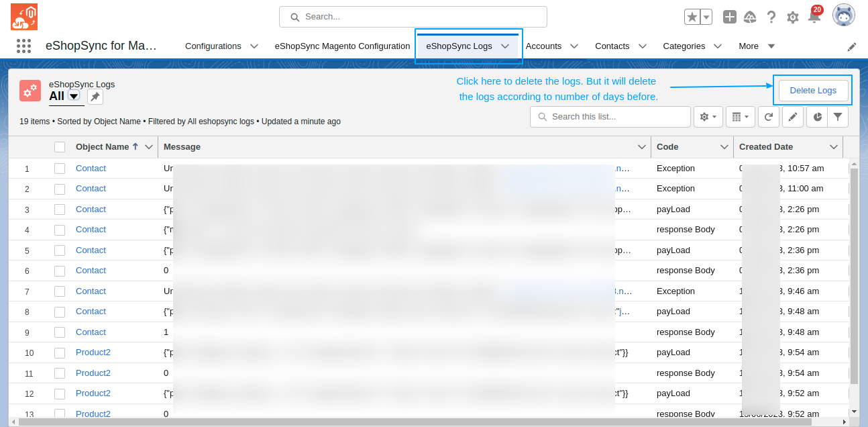Image resolution: width=868 pixels, height=427 pixels.
Task: Open the Display As table dropdown
Action: [x=741, y=117]
